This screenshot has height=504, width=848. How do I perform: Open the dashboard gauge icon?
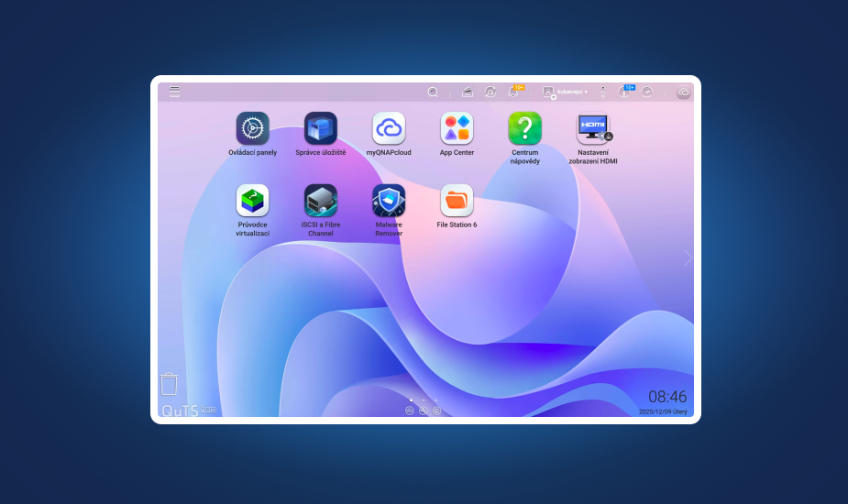pyautogui.click(x=647, y=92)
